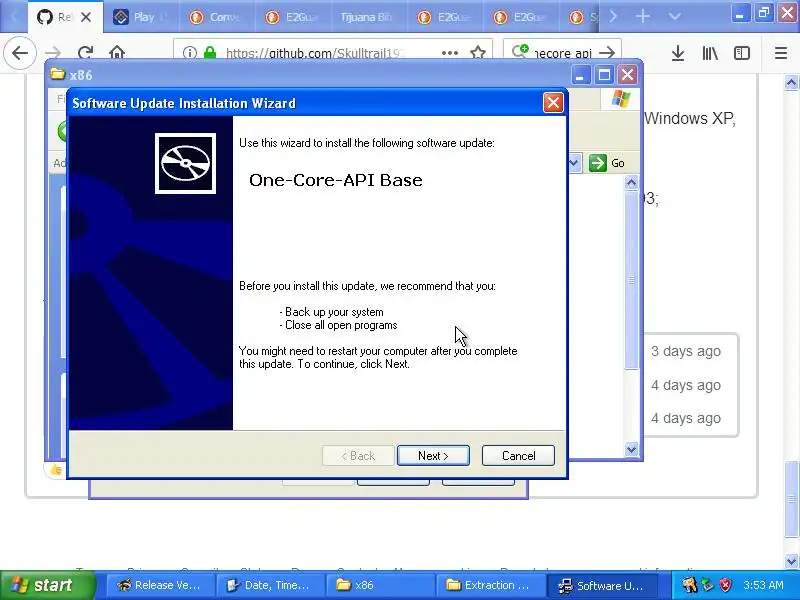Click the system tray clock 3:53 AM
Screen dimensions: 800x600
[763, 585]
